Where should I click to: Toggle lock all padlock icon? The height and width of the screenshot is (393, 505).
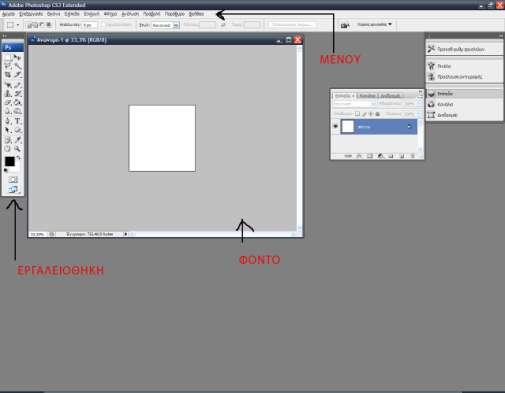click(378, 114)
